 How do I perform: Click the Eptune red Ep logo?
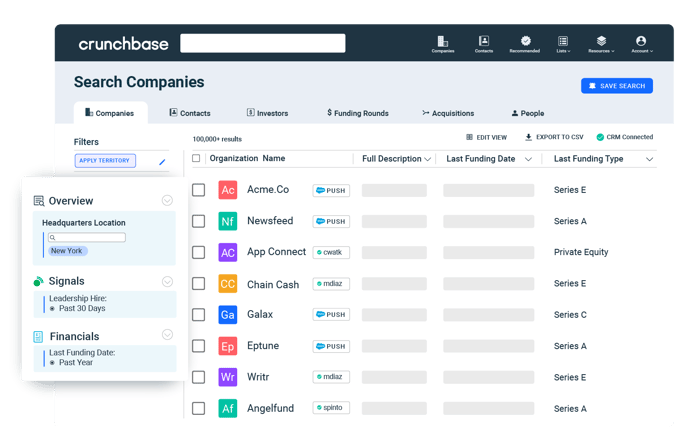point(228,346)
